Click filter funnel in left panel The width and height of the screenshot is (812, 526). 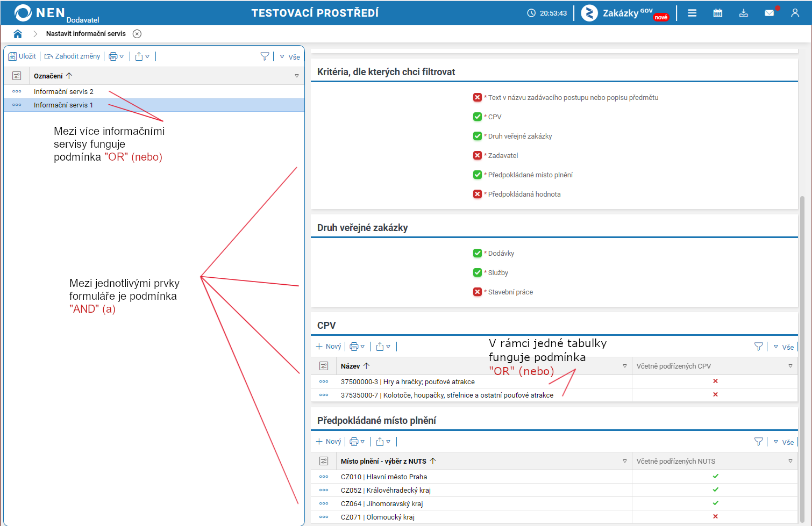(x=265, y=56)
